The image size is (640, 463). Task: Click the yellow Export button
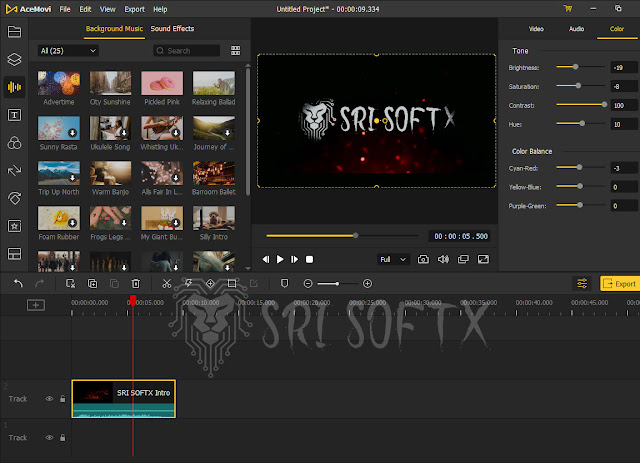(620, 283)
